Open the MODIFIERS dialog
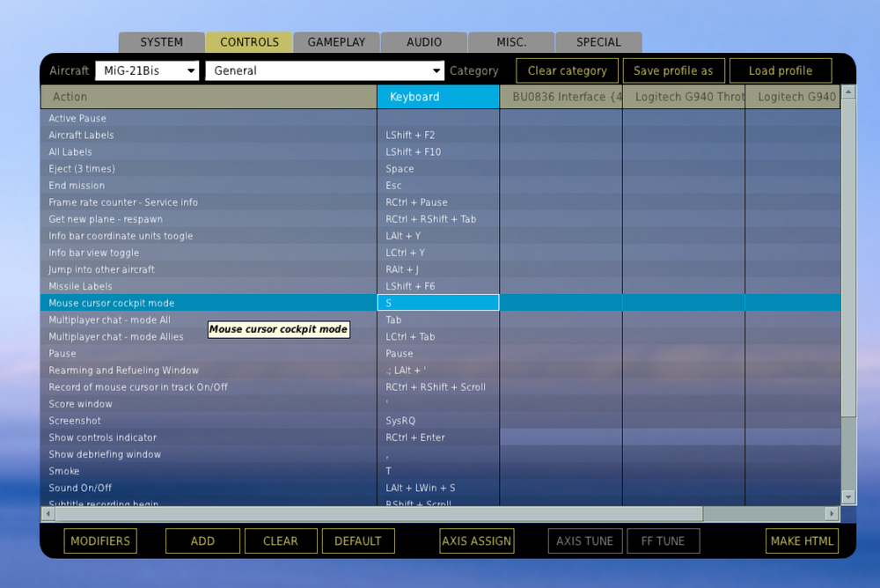The image size is (880, 588). (x=100, y=540)
